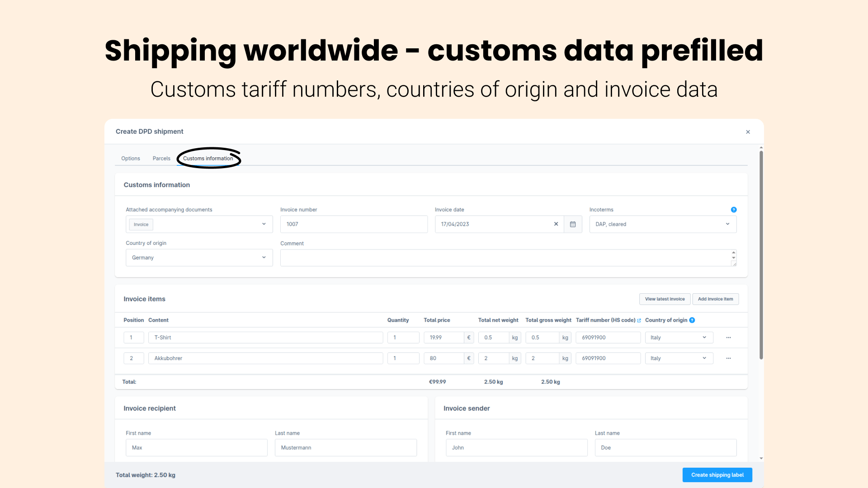Edit tariff number 69091900 in T-Shirt row
Viewport: 868px width, 488px height.
click(x=608, y=338)
